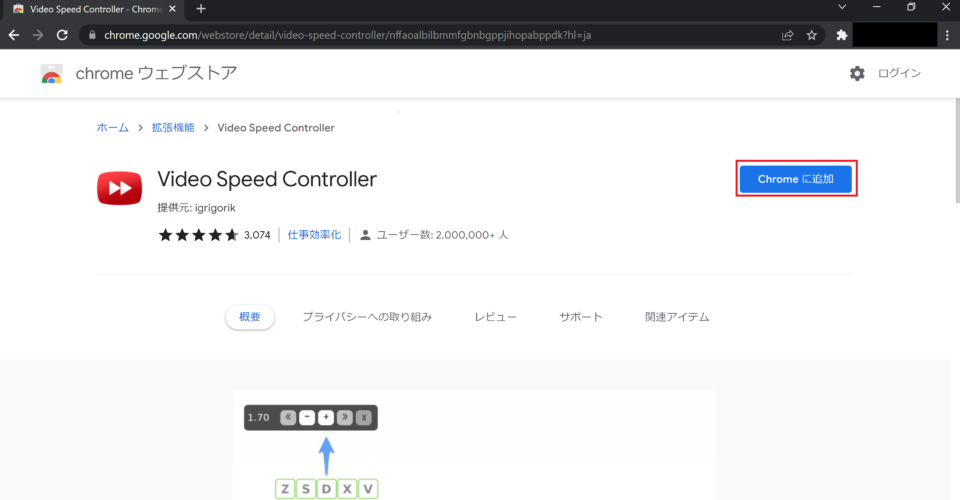Restore down the browser window
The width and height of the screenshot is (960, 500).
click(x=911, y=7)
